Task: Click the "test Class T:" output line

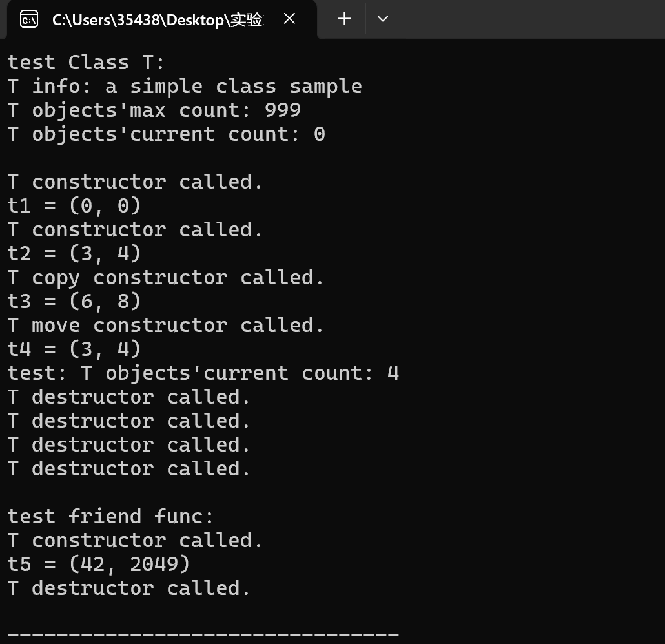Action: (x=87, y=63)
